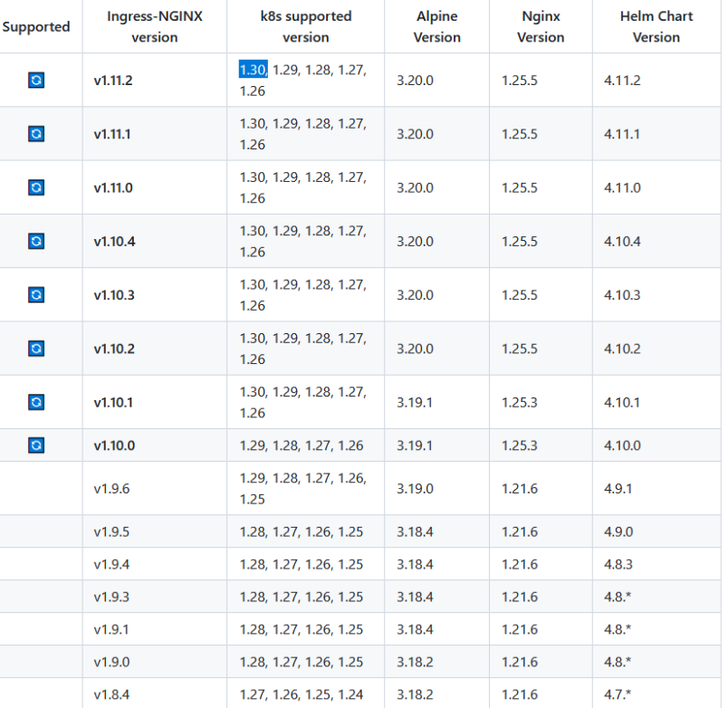Click the supported sync icon for v1.10.0
The height and width of the screenshot is (708, 728).
tap(36, 445)
